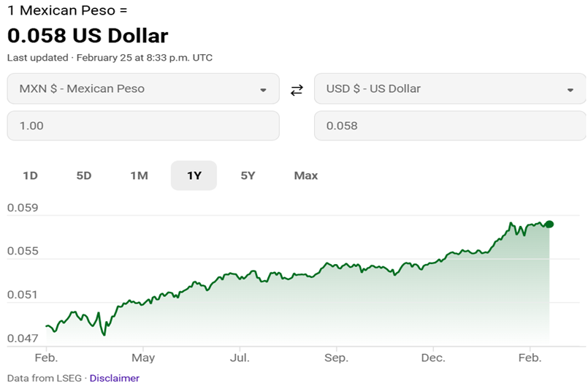The image size is (588, 392).
Task: Click the green endpoint dot on chart
Action: pyautogui.click(x=549, y=225)
